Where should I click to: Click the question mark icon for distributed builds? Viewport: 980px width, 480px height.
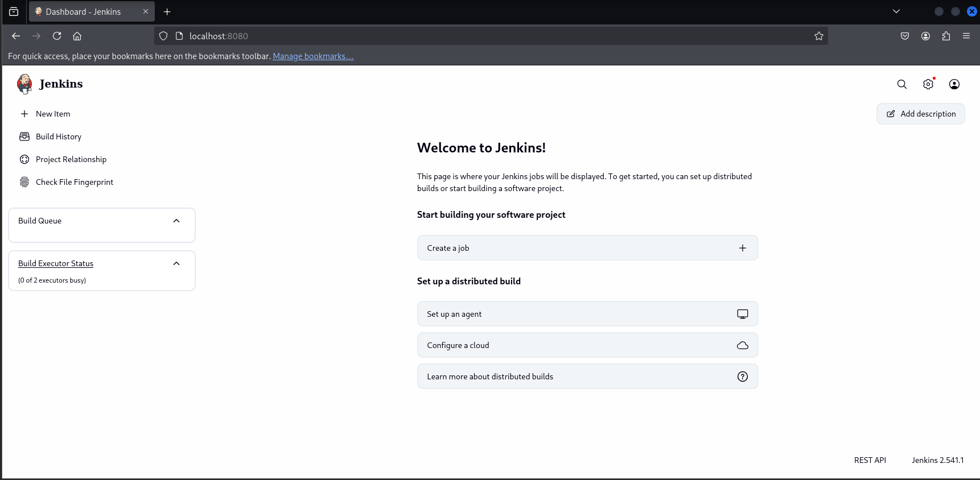pos(743,376)
